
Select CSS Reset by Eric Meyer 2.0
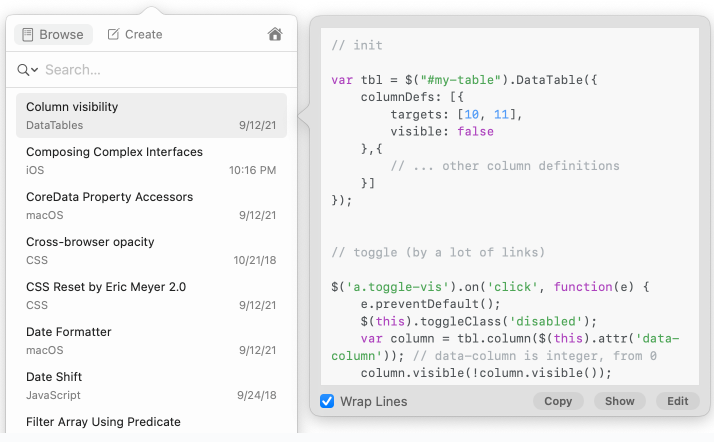[151, 295]
